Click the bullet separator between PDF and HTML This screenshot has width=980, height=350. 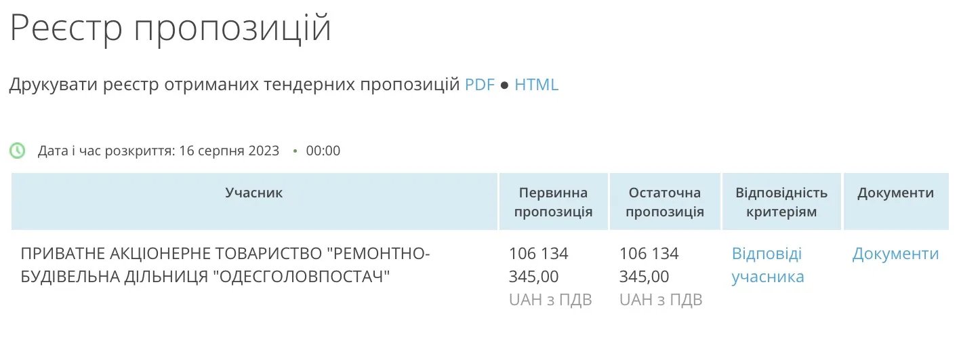504,86
